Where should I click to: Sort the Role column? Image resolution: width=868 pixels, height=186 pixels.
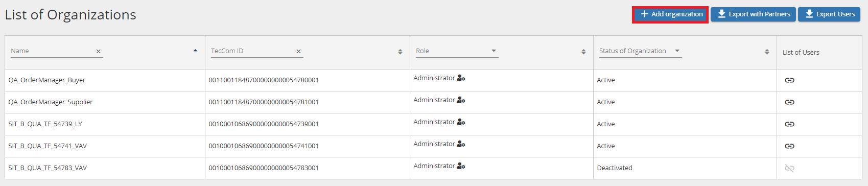pos(583,52)
